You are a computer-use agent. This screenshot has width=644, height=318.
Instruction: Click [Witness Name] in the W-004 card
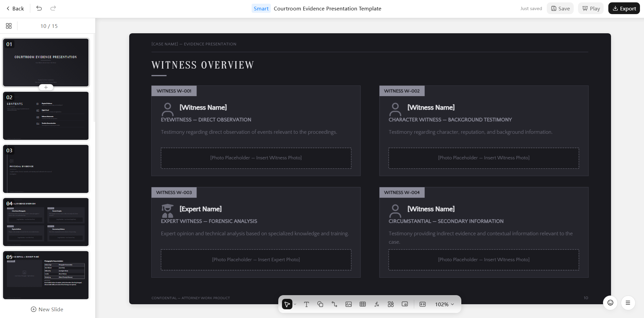pos(431,209)
